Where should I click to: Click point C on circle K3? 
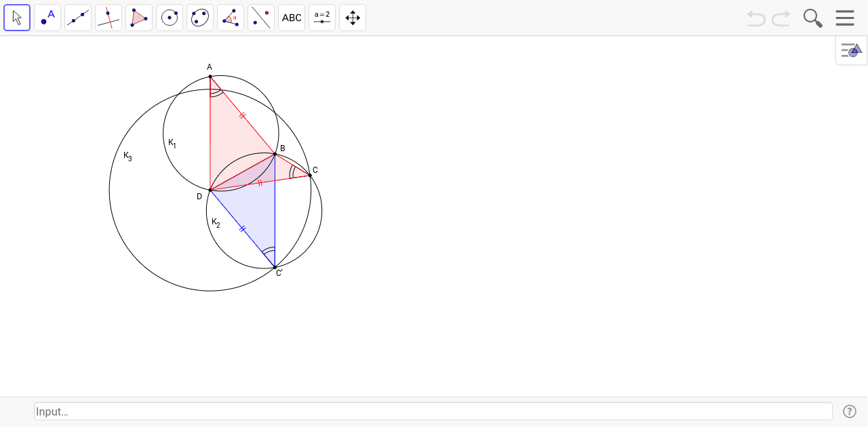311,176
